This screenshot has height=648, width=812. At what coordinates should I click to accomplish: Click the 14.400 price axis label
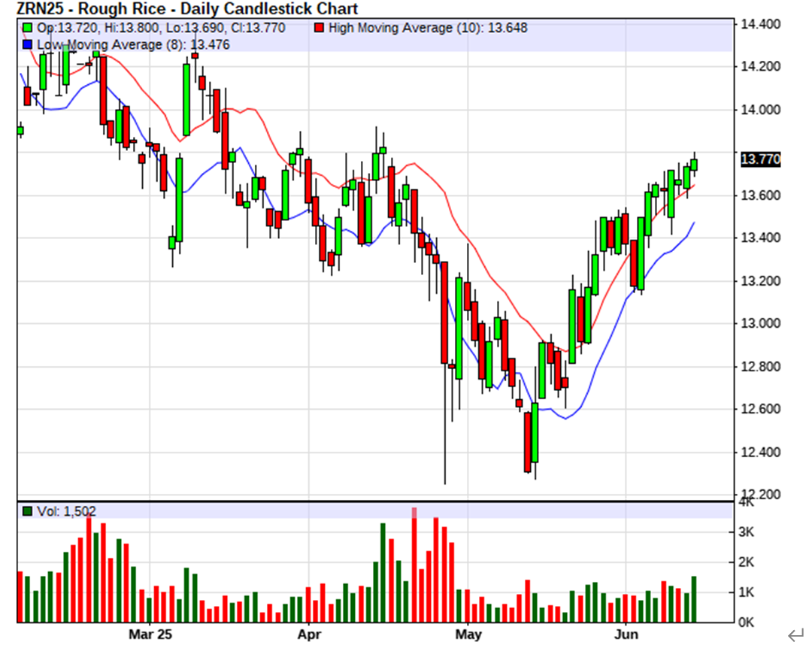759,24
